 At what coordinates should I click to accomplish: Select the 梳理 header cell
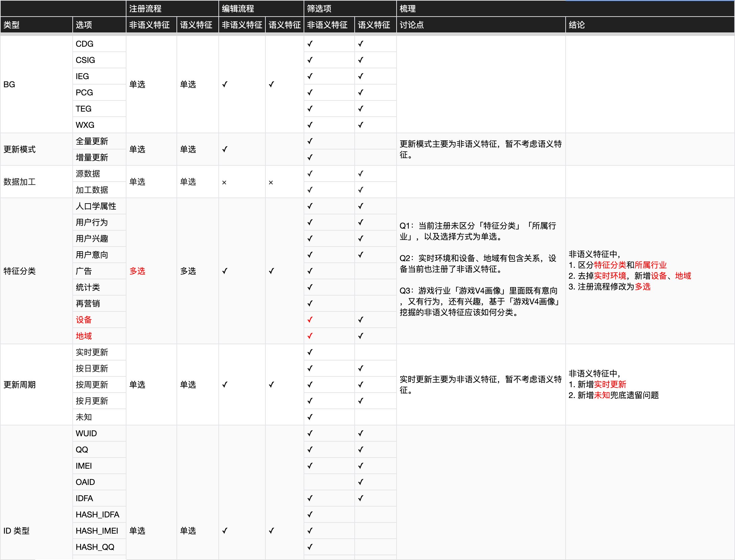click(x=565, y=8)
